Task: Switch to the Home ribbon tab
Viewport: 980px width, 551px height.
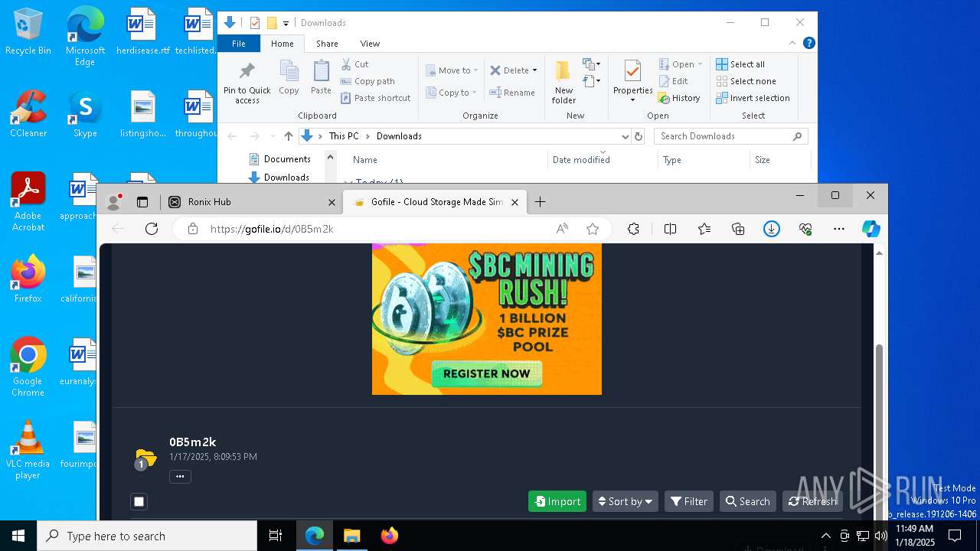Action: (x=282, y=44)
